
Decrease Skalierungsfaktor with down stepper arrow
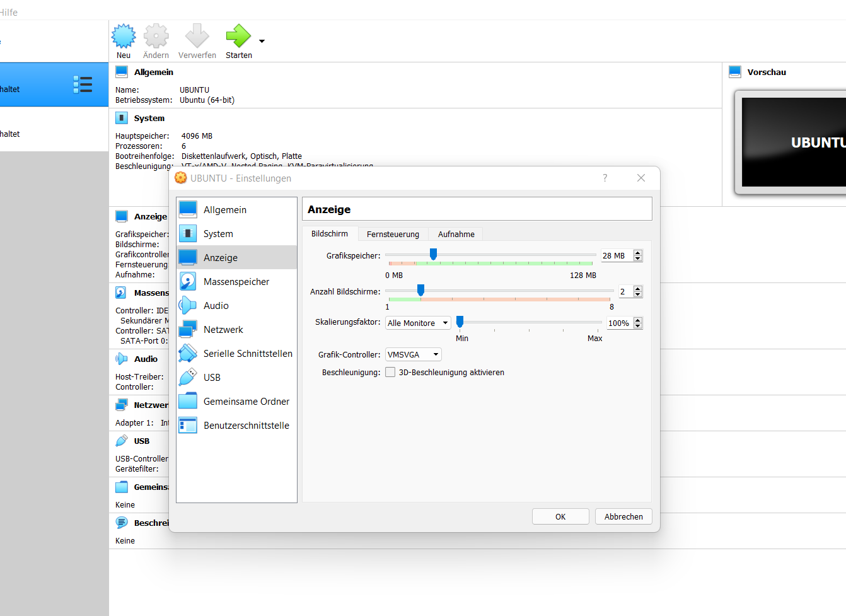[x=638, y=326]
